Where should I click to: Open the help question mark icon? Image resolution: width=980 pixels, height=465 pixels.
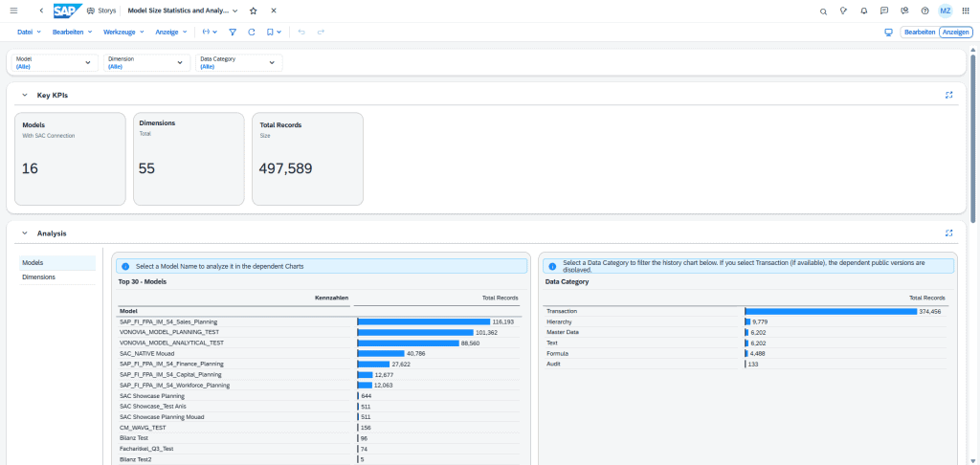pos(924,11)
